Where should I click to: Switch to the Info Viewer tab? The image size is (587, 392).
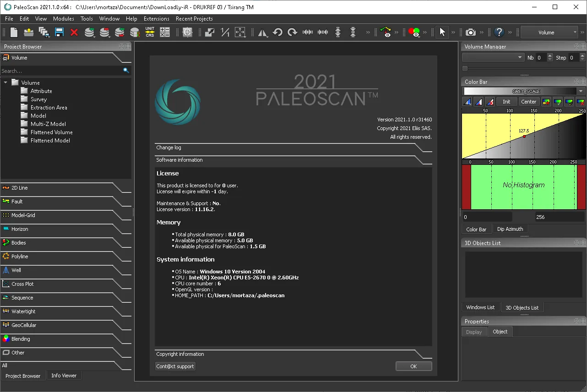(64, 376)
